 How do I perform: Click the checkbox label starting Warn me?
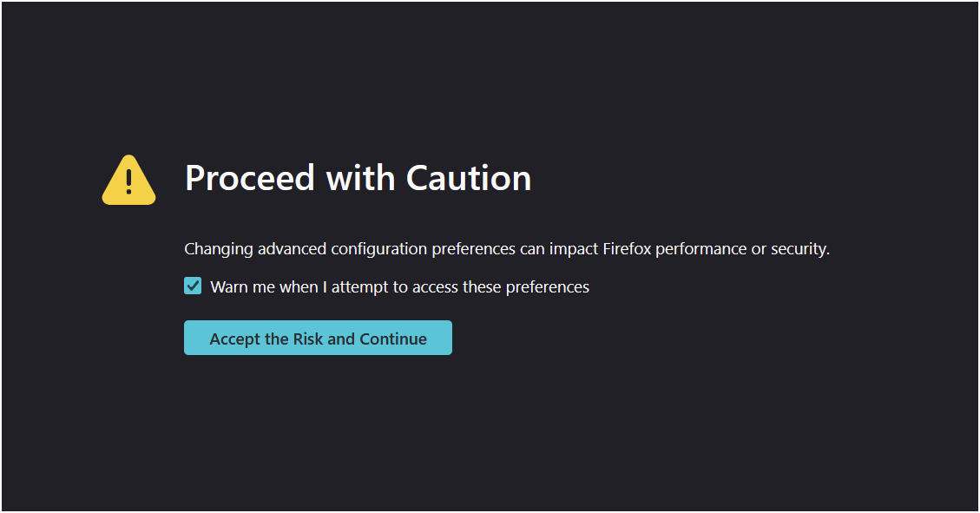399,286
